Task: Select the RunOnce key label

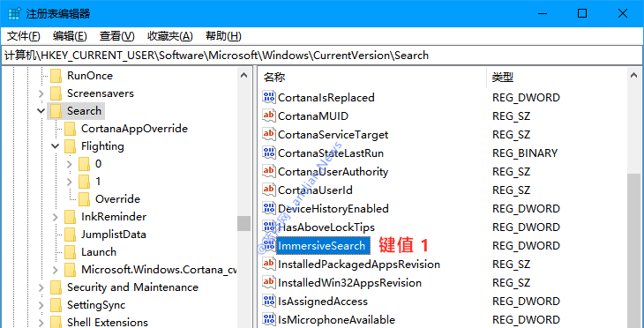Action: 89,76
